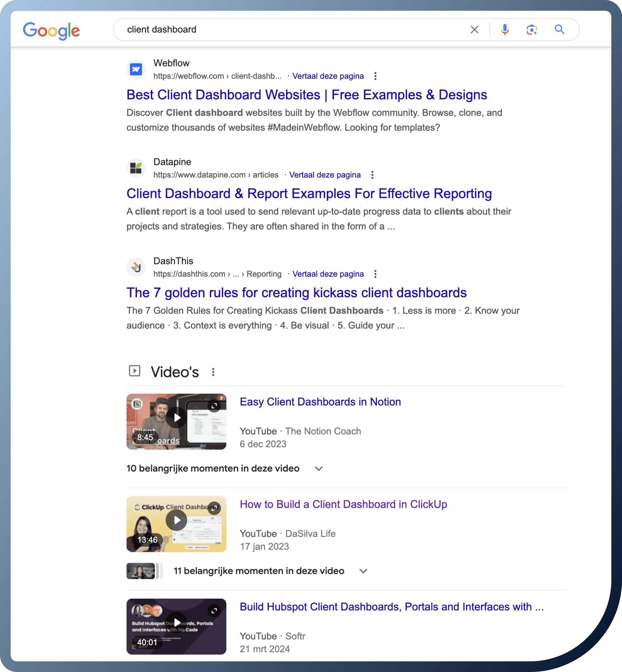Click the 21 mrt 2024 video date
The image size is (622, 672).
point(264,649)
